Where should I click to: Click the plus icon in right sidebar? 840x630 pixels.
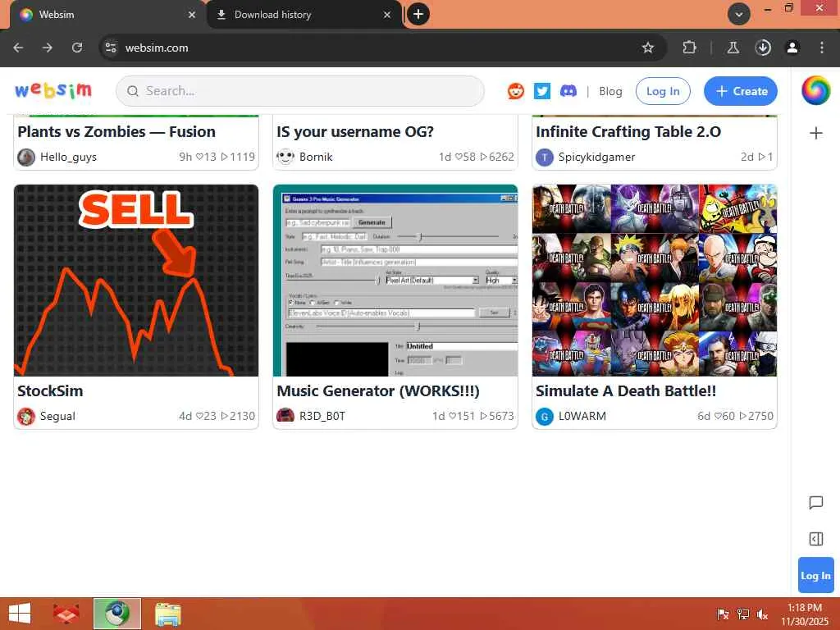[816, 133]
